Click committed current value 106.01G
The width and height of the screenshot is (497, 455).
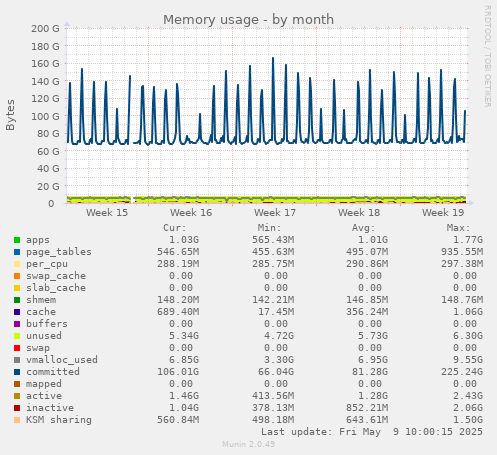(x=178, y=372)
